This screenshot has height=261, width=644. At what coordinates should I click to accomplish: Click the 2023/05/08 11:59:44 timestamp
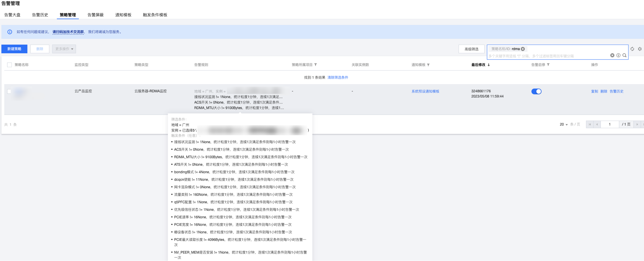point(487,96)
